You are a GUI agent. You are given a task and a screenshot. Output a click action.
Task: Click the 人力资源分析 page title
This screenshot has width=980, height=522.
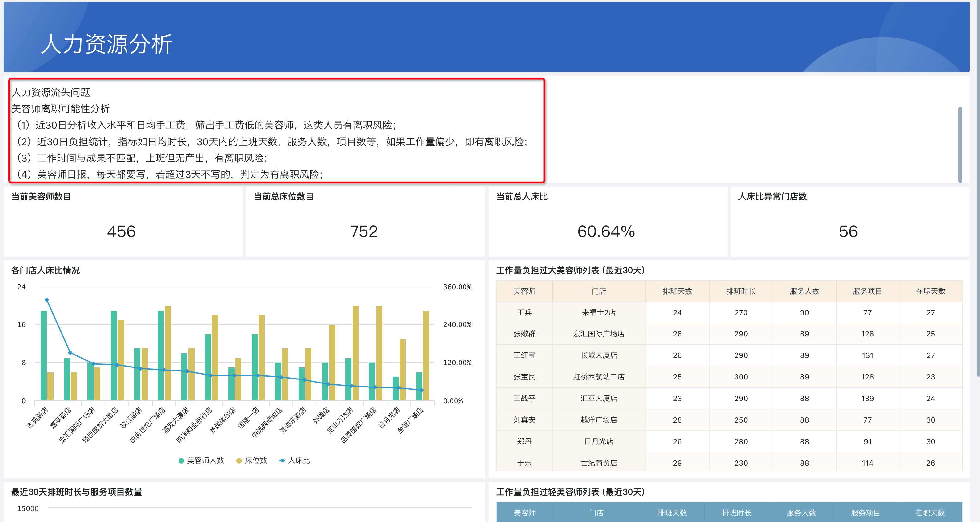(x=106, y=44)
